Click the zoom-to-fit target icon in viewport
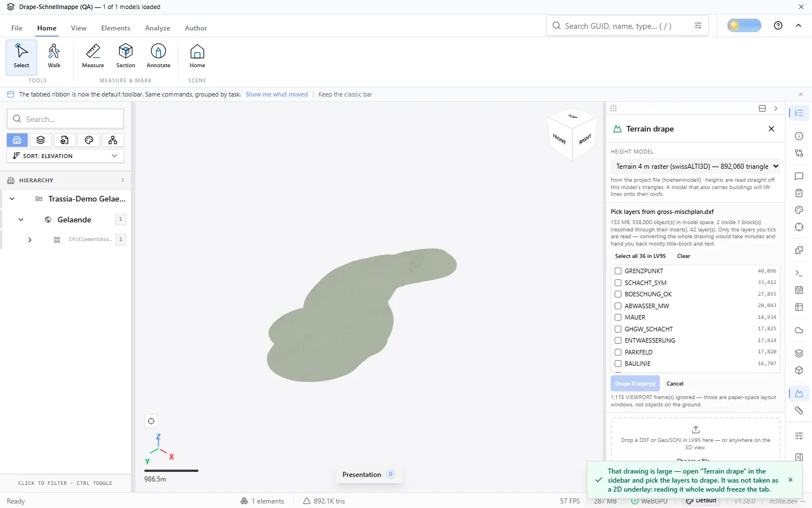The height and width of the screenshot is (508, 812). click(151, 421)
